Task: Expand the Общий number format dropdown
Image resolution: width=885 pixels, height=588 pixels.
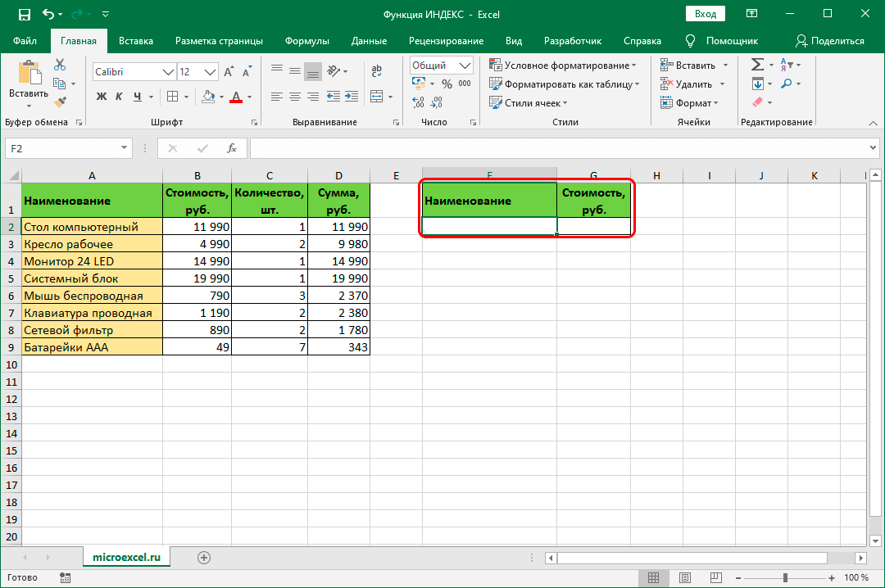Action: [x=465, y=66]
